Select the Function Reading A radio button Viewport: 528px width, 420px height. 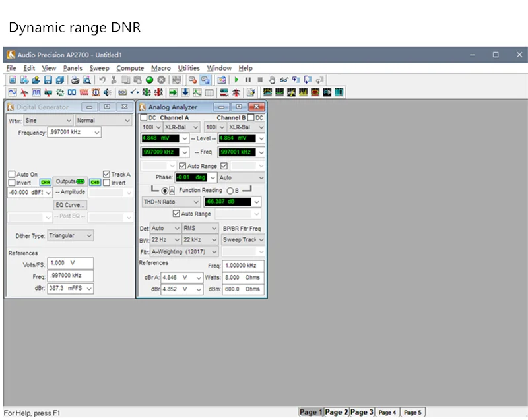[164, 191]
